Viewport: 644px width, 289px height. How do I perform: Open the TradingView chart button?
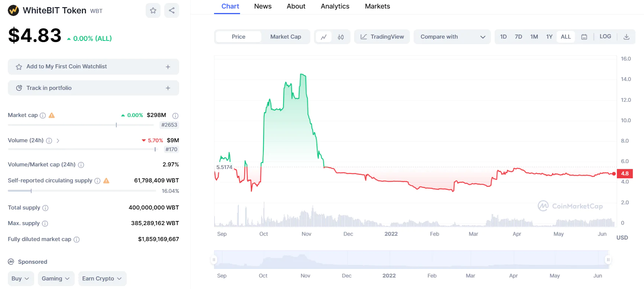[x=382, y=37]
